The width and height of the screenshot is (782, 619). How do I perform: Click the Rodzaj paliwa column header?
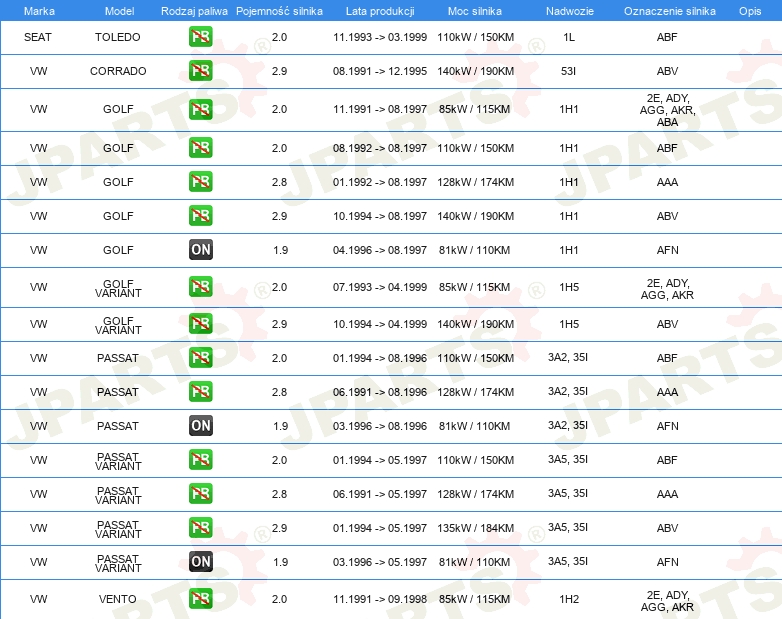coord(194,11)
